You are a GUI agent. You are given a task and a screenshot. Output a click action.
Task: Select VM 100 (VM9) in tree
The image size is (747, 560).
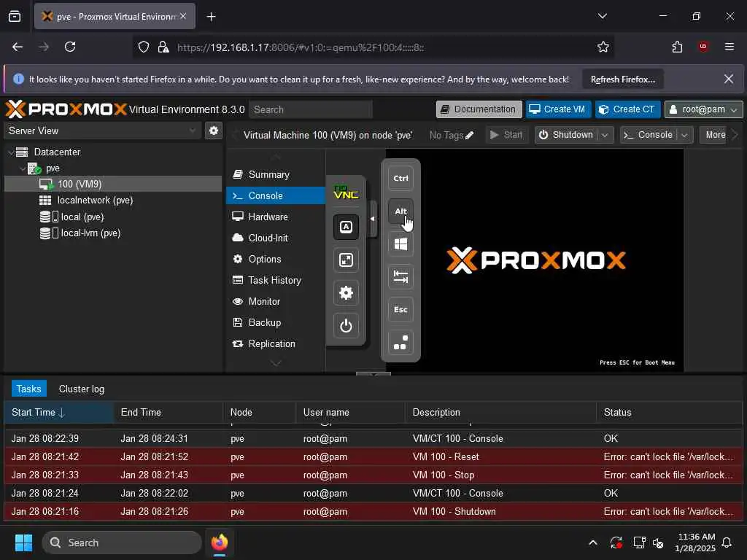[x=113, y=184]
